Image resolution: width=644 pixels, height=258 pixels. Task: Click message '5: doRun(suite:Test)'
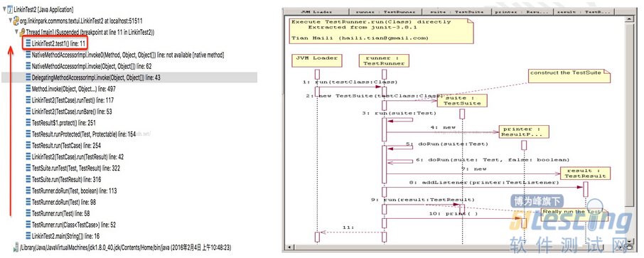(x=447, y=144)
